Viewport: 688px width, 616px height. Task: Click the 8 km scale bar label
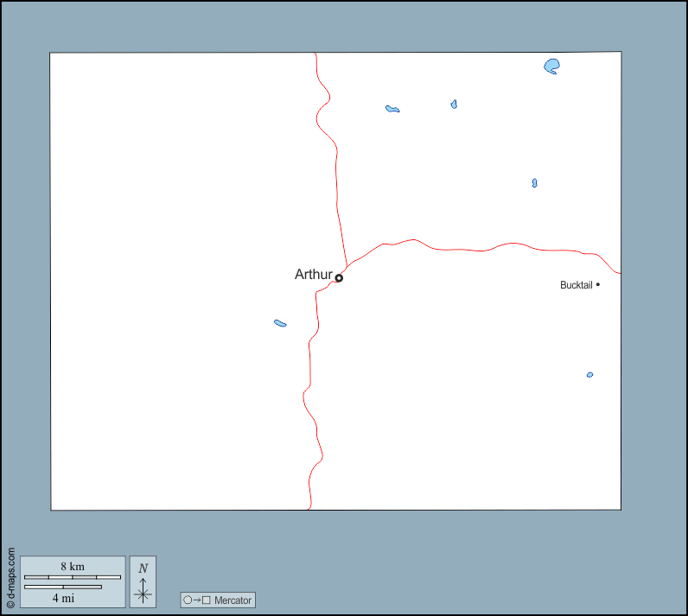click(73, 566)
